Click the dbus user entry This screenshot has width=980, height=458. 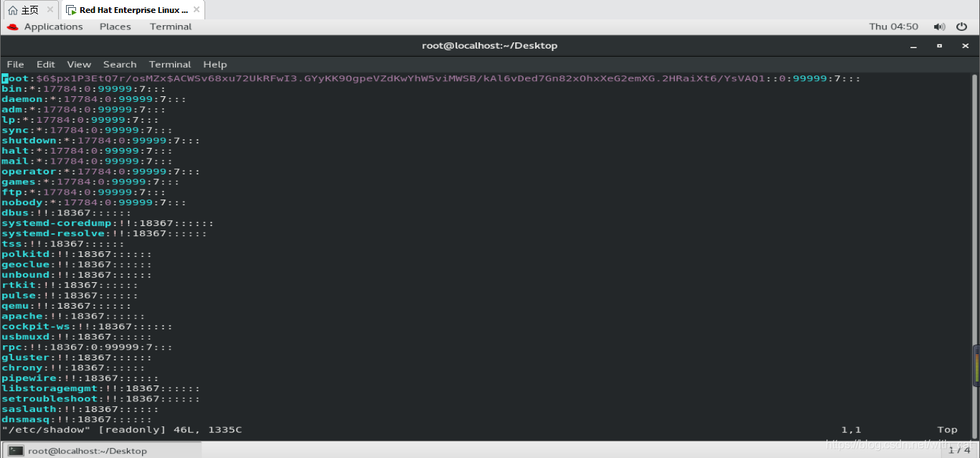[66, 212]
